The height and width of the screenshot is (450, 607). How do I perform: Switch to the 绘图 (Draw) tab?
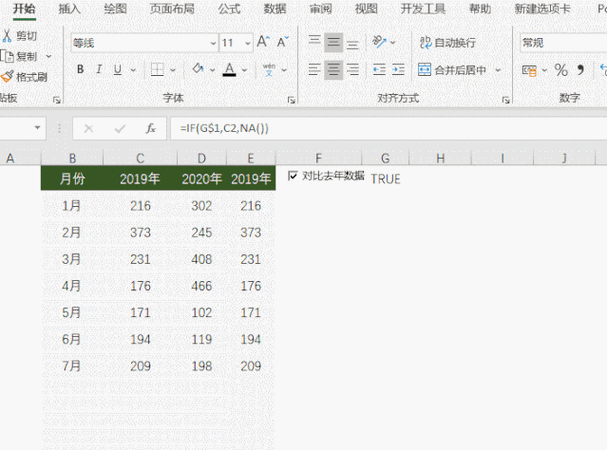[115, 9]
